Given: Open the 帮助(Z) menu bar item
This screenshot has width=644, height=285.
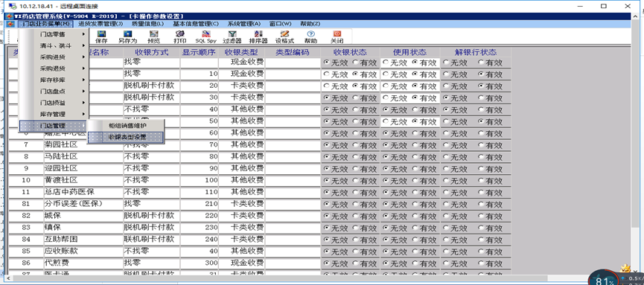Looking at the screenshot, I should coord(310,24).
